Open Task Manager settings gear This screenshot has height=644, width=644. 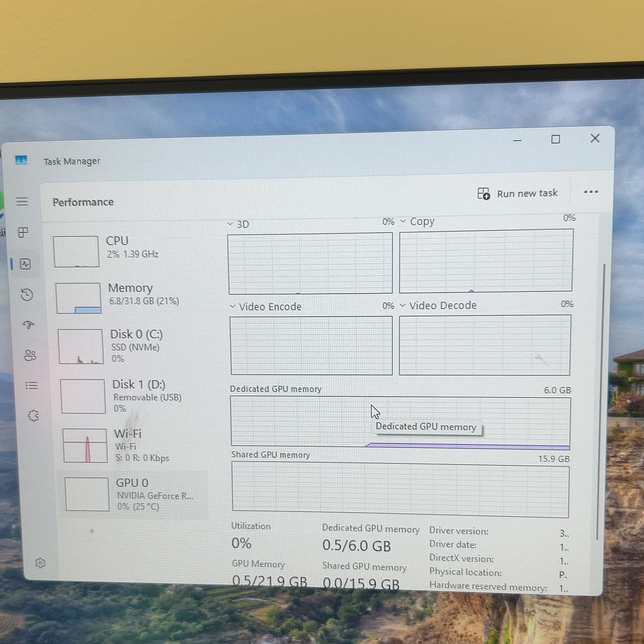40,563
